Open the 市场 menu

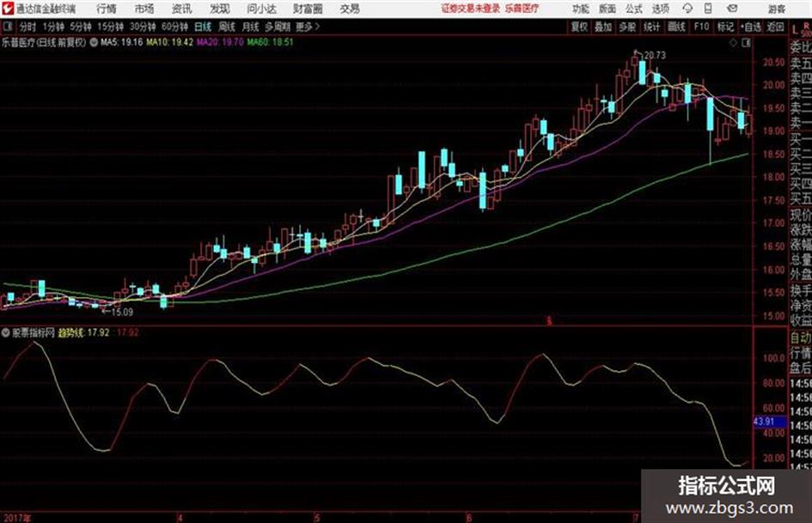[x=144, y=9]
